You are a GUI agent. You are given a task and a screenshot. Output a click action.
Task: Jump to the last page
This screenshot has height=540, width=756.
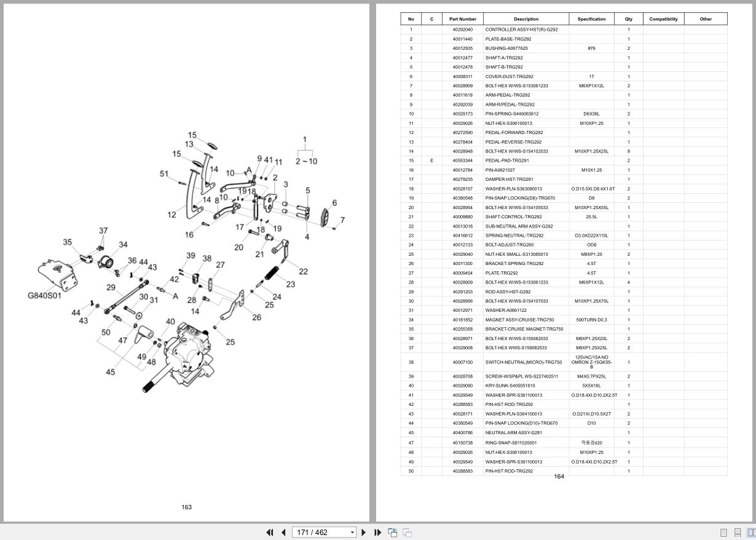click(377, 533)
